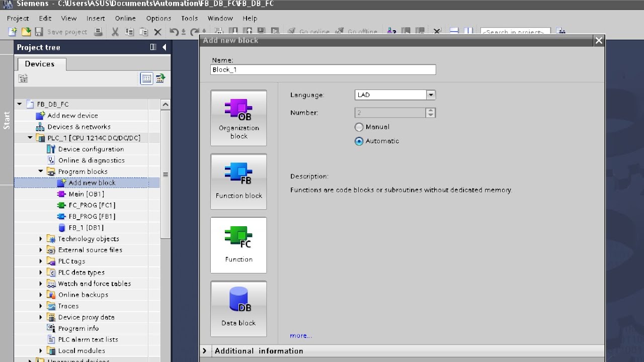644x362 pixels.
Task: Collapse the Program blocks folder
Action: (x=41, y=171)
